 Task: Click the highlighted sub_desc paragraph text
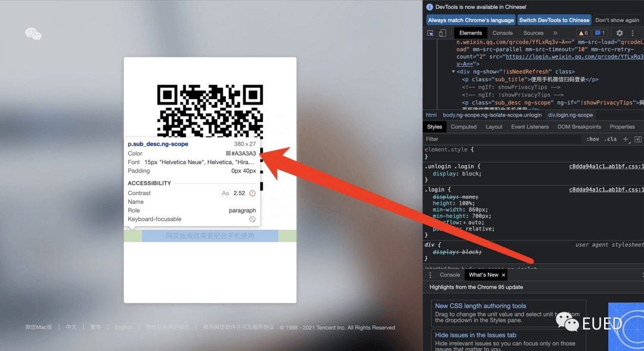coord(210,236)
